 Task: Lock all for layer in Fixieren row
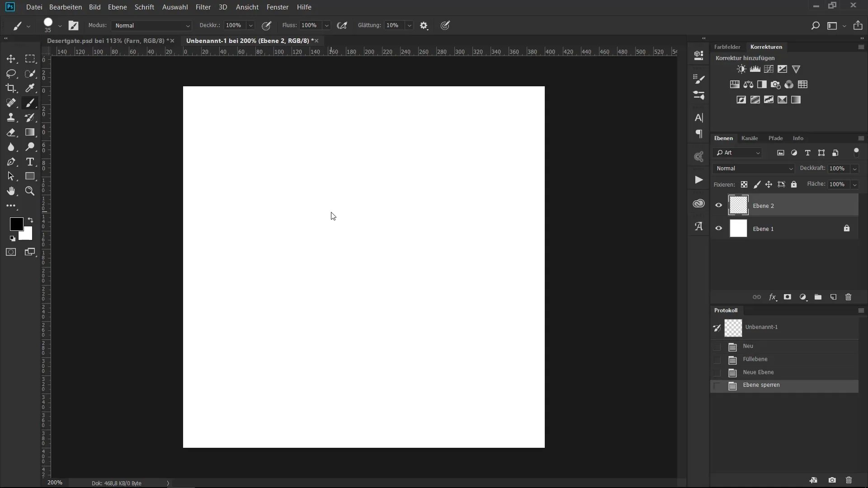click(794, 184)
